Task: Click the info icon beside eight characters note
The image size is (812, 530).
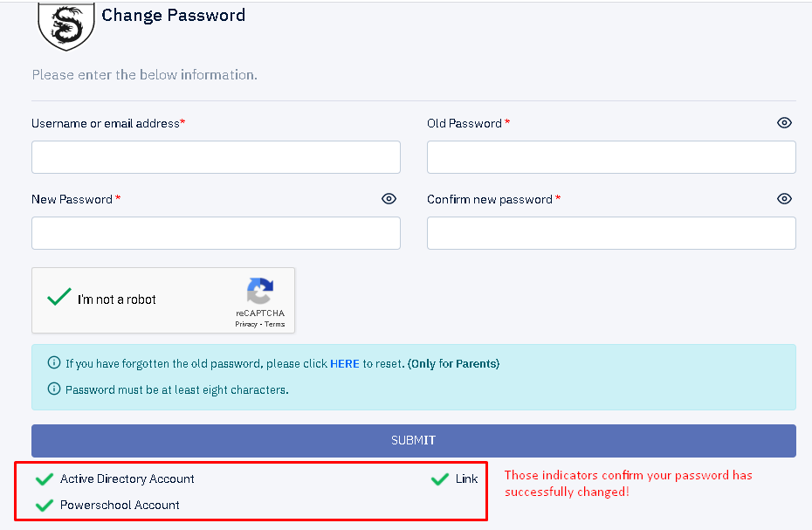Action: click(x=54, y=389)
